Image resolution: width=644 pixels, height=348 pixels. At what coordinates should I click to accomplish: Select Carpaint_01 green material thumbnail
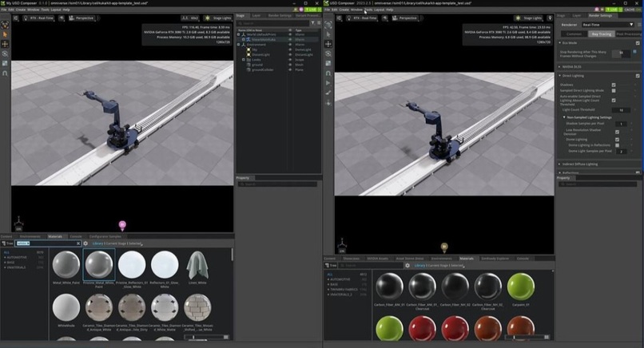coord(521,288)
